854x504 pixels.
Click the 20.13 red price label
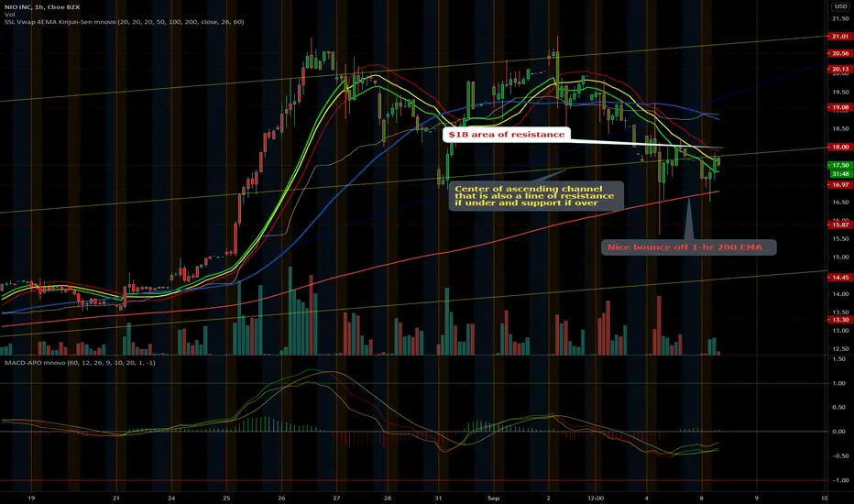pos(838,70)
